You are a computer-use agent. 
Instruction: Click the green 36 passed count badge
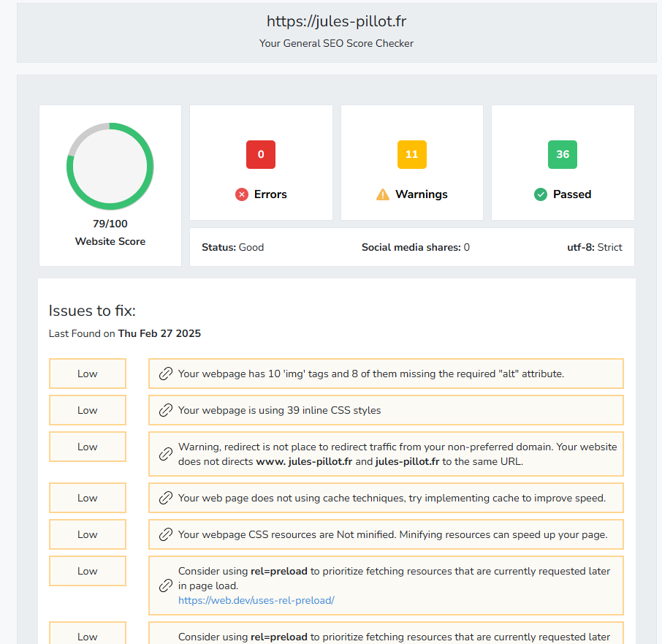point(562,154)
